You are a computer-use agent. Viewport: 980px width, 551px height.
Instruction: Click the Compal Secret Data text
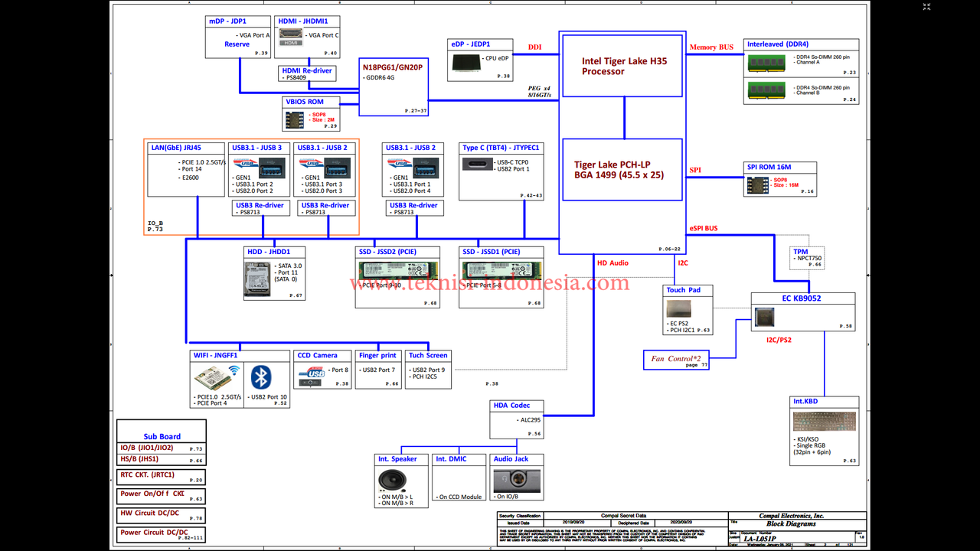(623, 516)
